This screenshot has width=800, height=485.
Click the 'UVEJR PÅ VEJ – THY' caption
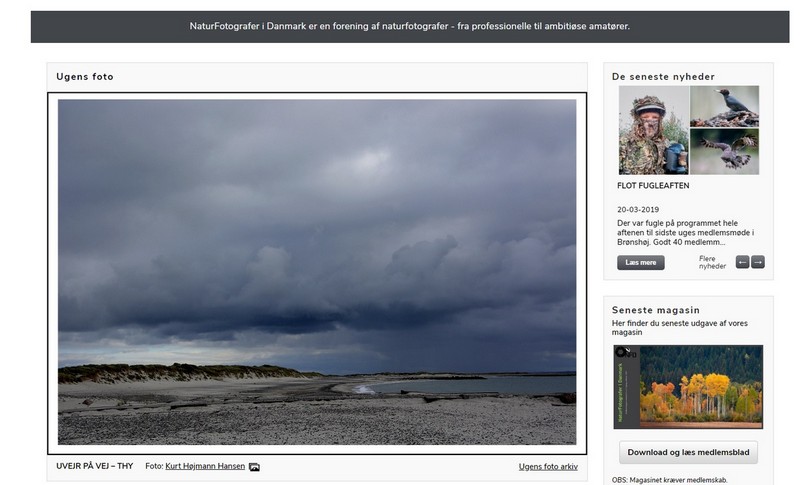94,466
